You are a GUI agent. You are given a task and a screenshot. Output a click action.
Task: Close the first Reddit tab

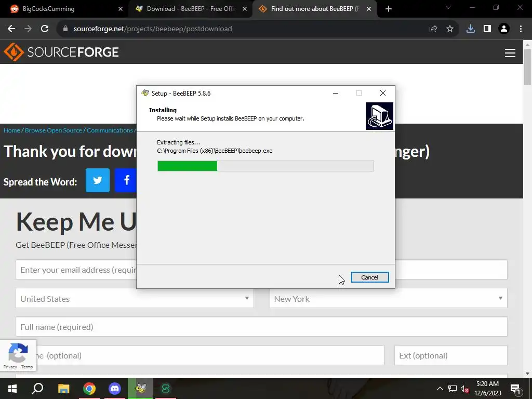point(121,9)
